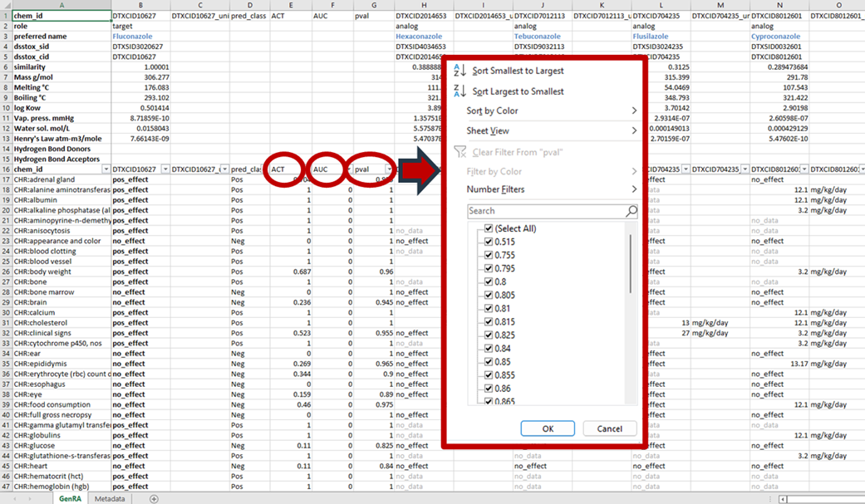Switch to the Metadata sheet tab
Viewport: 865px width, 504px height.
[110, 498]
